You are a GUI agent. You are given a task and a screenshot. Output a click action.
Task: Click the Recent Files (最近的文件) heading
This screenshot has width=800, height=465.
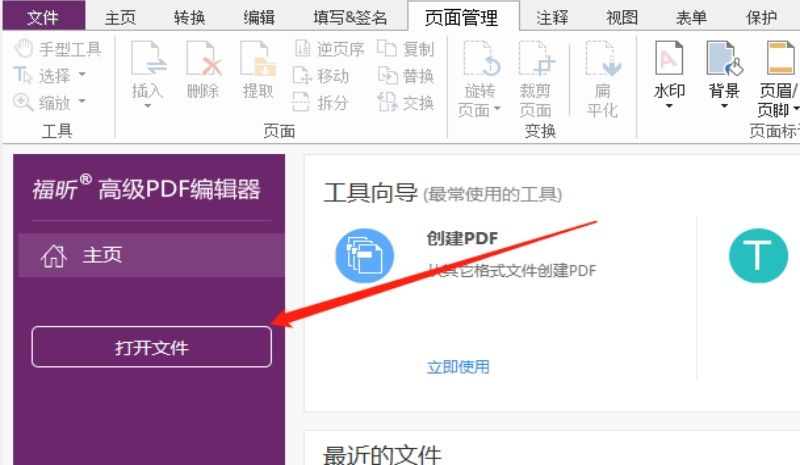point(382,455)
